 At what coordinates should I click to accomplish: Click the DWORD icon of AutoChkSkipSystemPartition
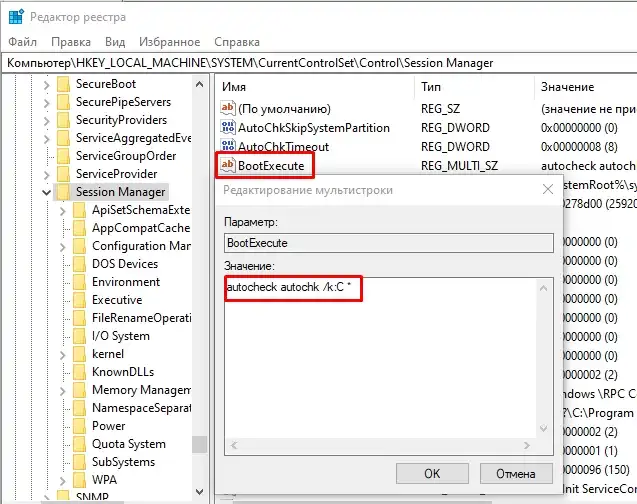coord(228,127)
